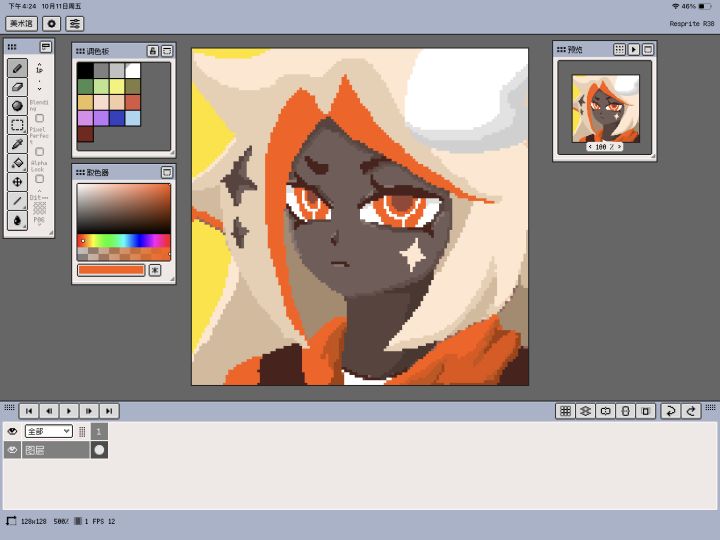The height and width of the screenshot is (540, 720).
Task: Toggle the Pixel Perfect checkbox
Action: tap(40, 152)
